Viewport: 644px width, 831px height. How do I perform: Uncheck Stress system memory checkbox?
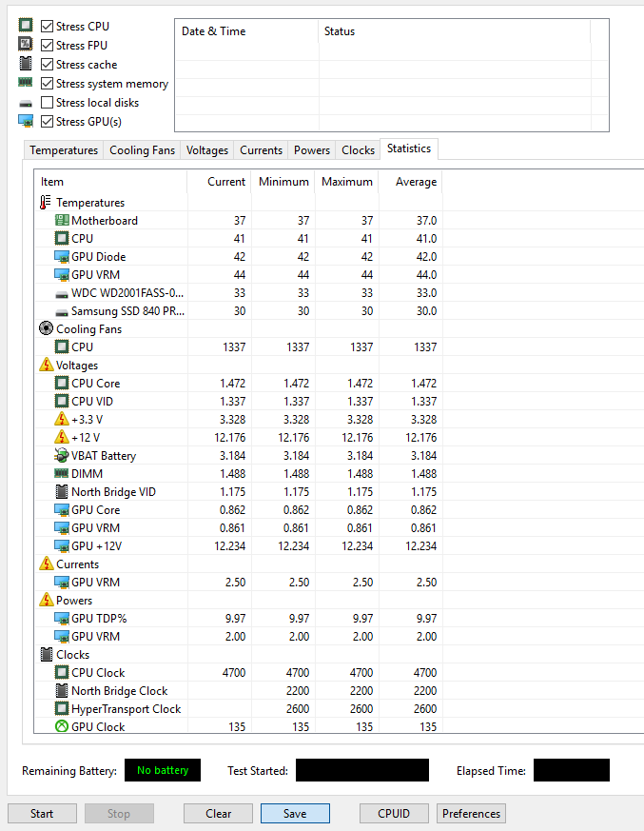(x=48, y=83)
